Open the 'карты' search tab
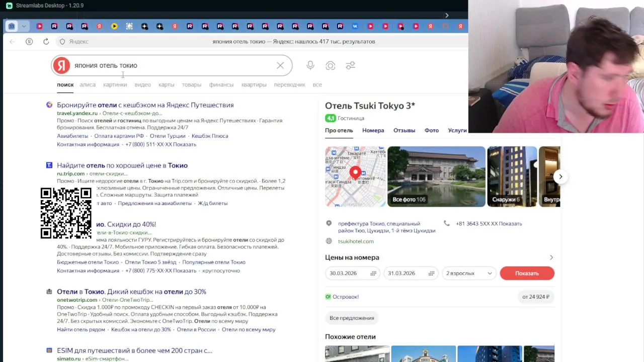644x362 pixels. tap(167, 84)
